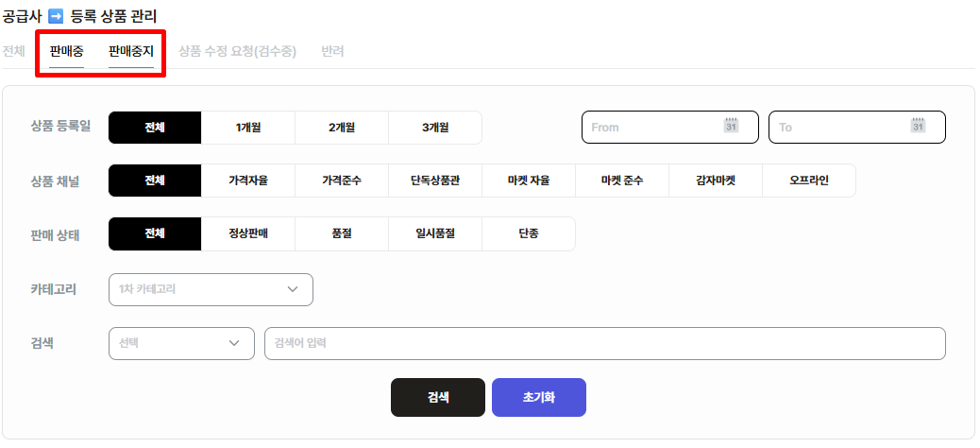Click the blue arrow icon in the title
The width and height of the screenshot is (980, 448).
click(56, 16)
